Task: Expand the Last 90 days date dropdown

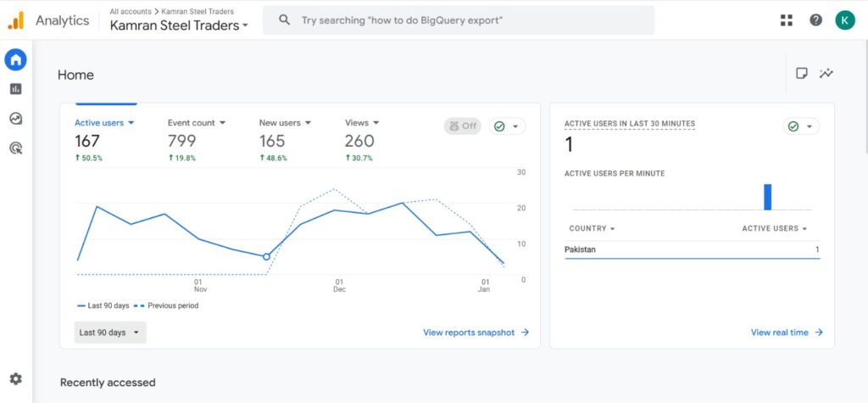Action: click(x=110, y=333)
